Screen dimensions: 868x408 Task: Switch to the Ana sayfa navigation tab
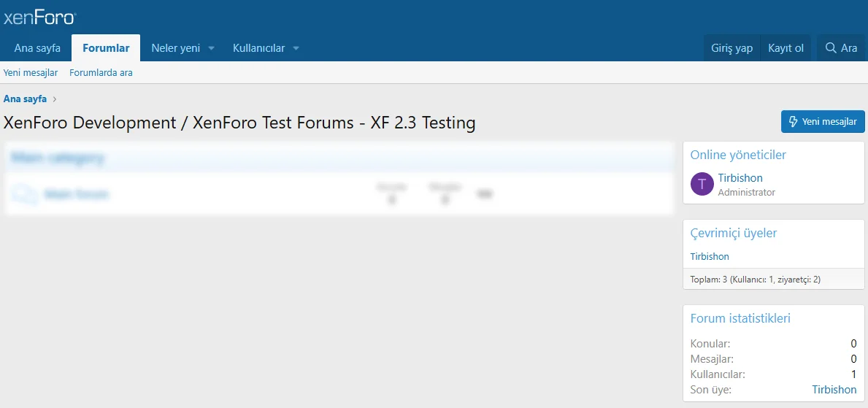pyautogui.click(x=37, y=48)
